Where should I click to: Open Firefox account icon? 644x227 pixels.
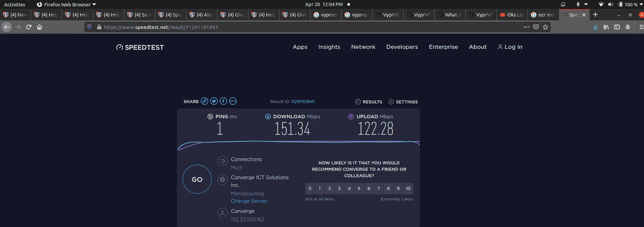coord(628,27)
